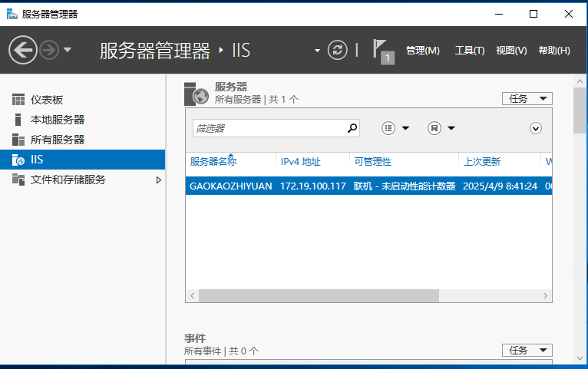The height and width of the screenshot is (369, 588).
Task: Click the 所有服务器 icon in sidebar
Action: coord(18,140)
